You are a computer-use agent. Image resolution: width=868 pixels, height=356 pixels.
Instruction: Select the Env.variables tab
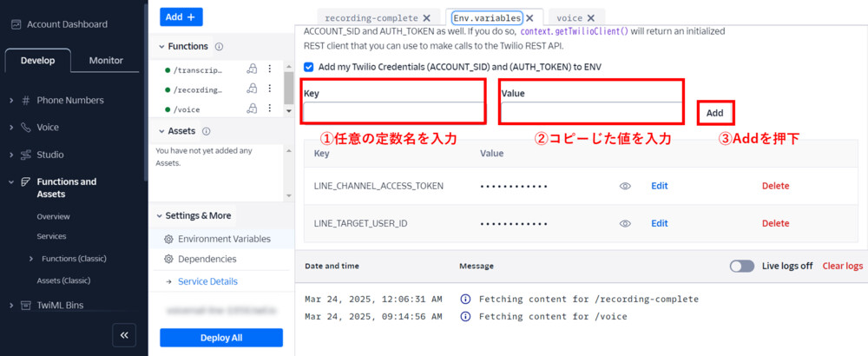click(x=487, y=18)
